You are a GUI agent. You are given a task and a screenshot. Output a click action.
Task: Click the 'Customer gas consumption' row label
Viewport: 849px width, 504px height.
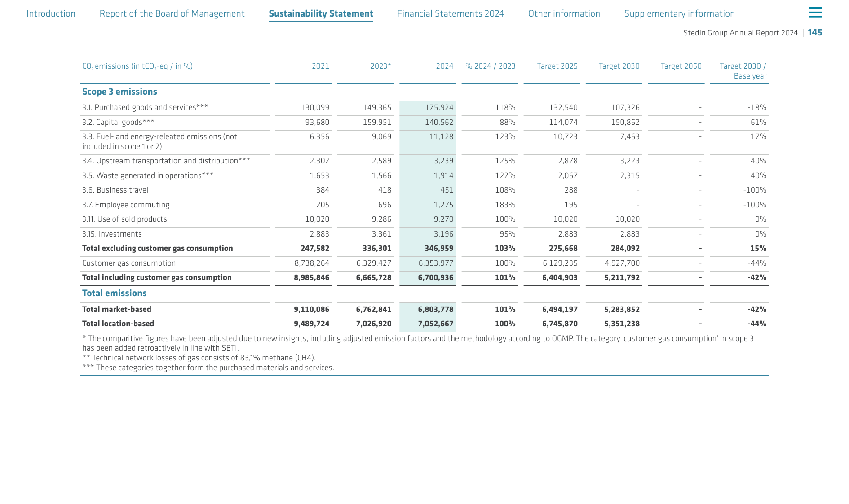pyautogui.click(x=129, y=263)
